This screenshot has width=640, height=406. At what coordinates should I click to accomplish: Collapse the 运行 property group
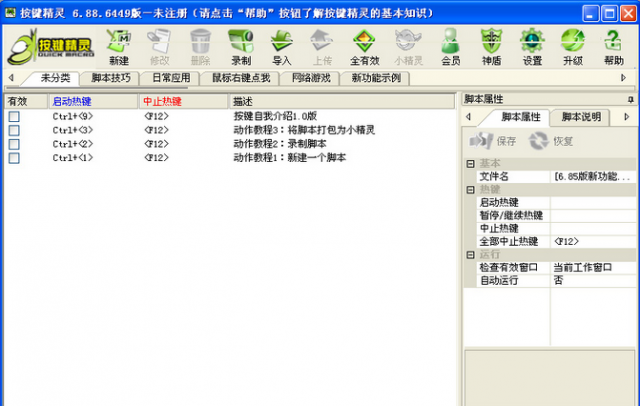click(471, 254)
